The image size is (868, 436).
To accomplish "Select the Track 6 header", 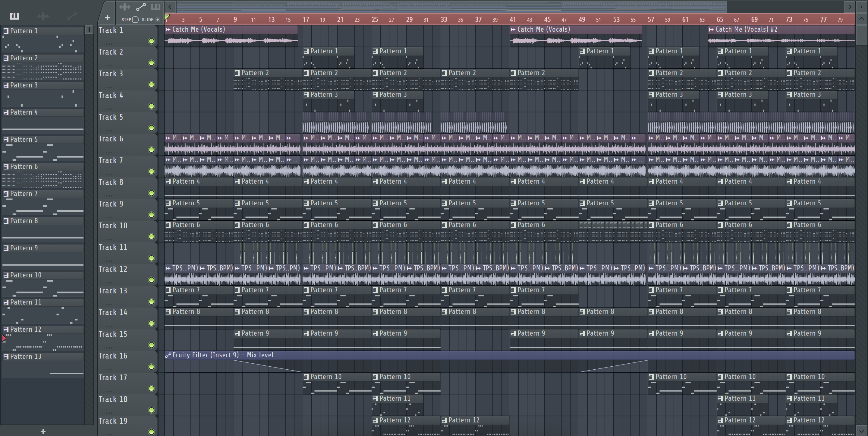I will [x=127, y=145].
